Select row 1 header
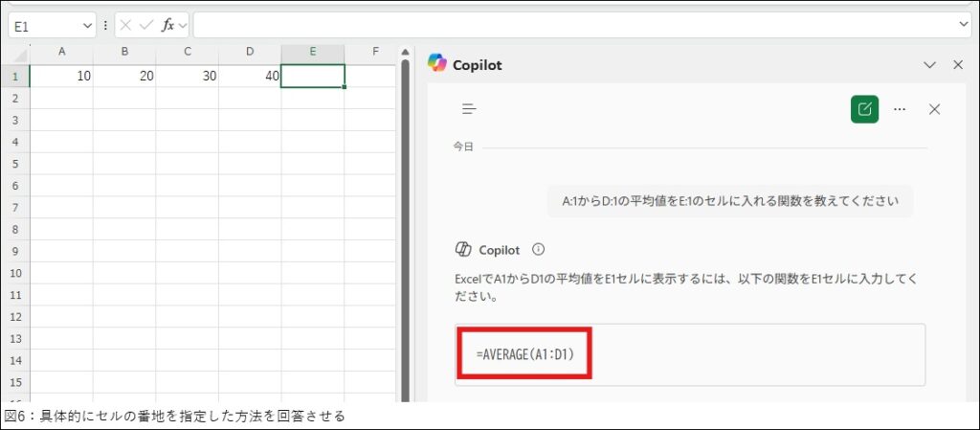Viewport: 980px width, 430px height. pos(14,76)
